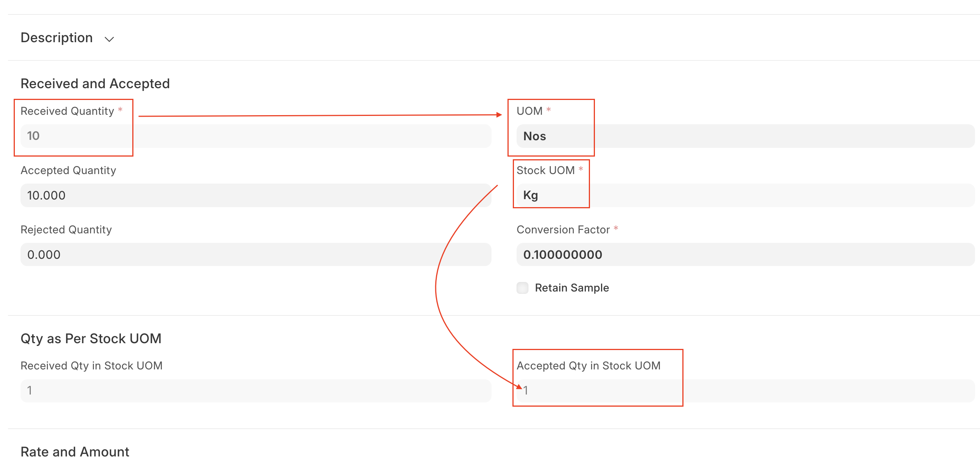Click the Received and Accepted section heading

click(x=95, y=83)
